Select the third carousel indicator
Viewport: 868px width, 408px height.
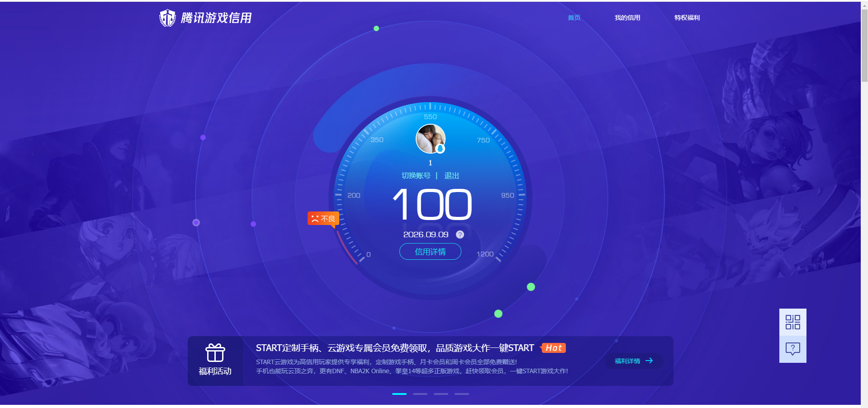click(441, 394)
